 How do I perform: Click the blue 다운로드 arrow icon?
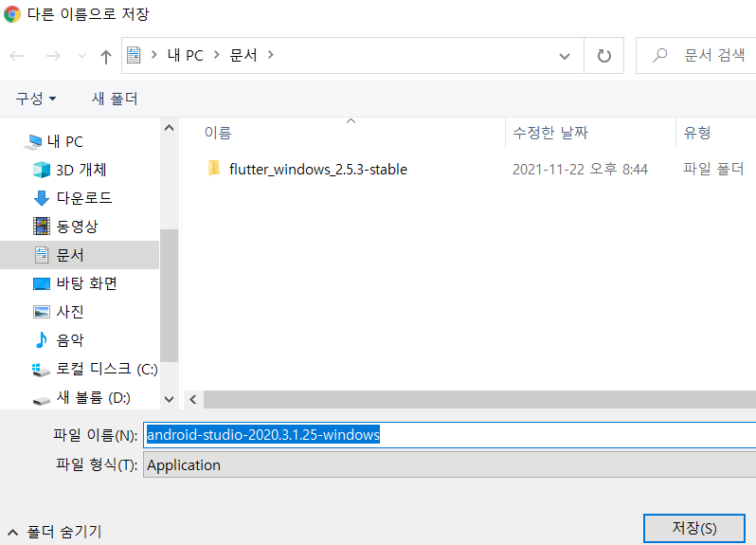click(x=42, y=198)
